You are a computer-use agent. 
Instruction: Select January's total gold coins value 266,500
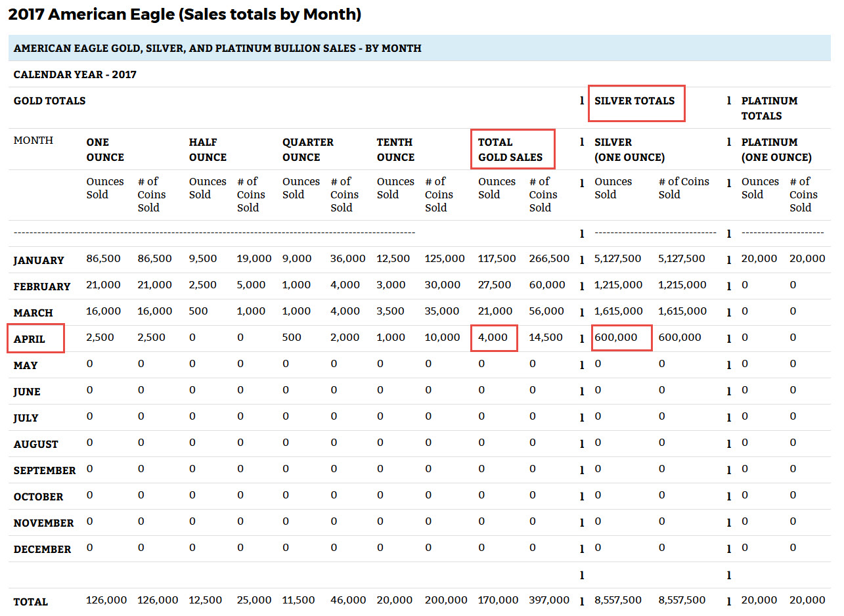click(x=549, y=259)
